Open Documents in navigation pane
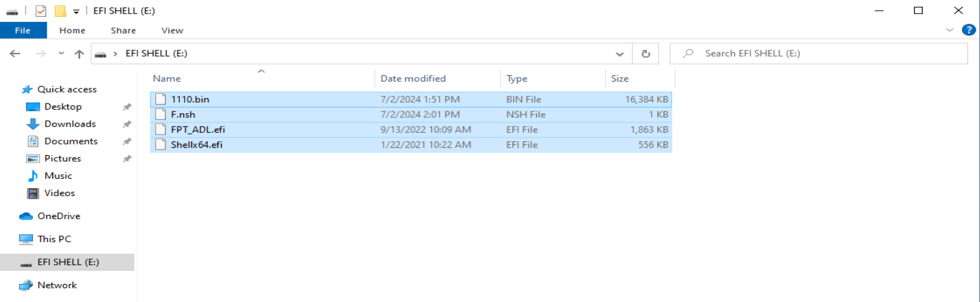Viewport: 980px width, 302px height. (x=71, y=141)
